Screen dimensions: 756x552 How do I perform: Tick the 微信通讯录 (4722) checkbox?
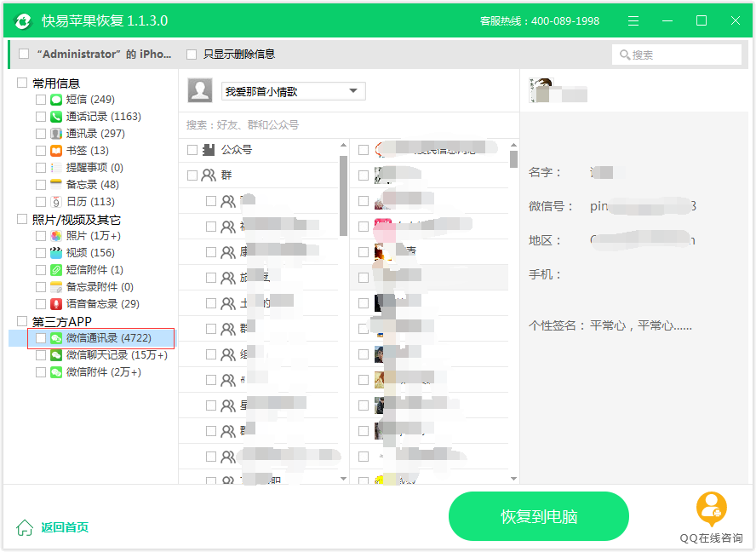pos(41,338)
